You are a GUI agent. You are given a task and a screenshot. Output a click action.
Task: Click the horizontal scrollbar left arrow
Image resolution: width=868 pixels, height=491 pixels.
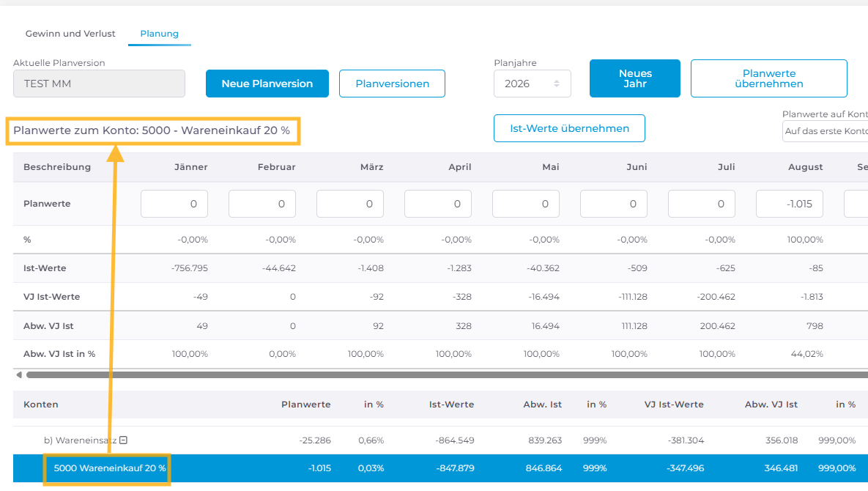pyautogui.click(x=19, y=374)
